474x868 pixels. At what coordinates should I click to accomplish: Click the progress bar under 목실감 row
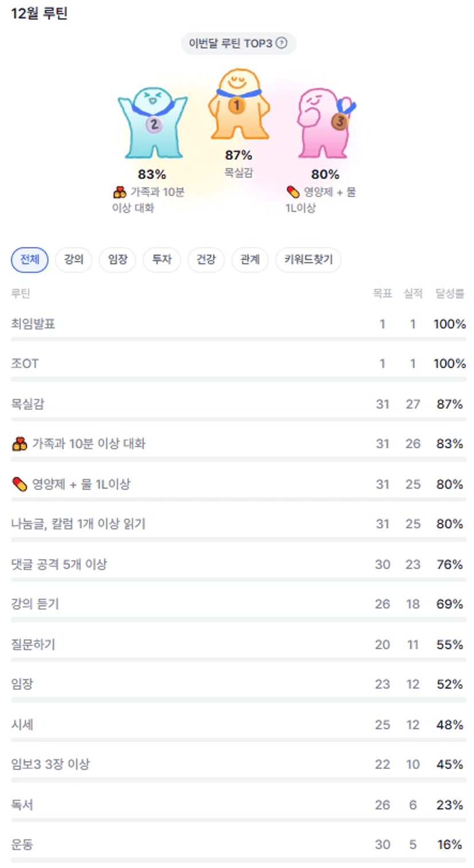point(238,419)
